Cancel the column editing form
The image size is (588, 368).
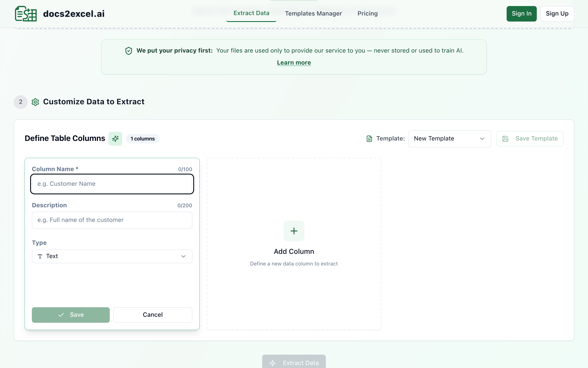pyautogui.click(x=152, y=315)
